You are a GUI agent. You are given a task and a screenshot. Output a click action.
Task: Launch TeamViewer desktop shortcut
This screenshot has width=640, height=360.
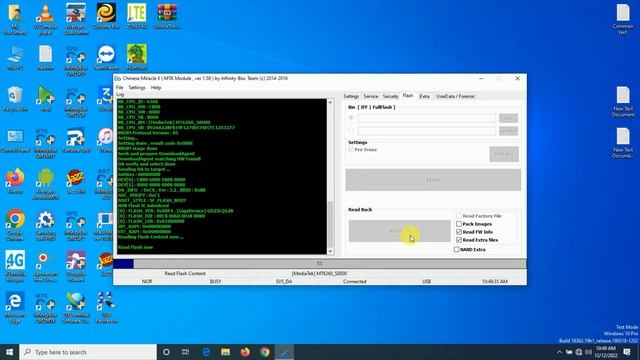coord(106,57)
